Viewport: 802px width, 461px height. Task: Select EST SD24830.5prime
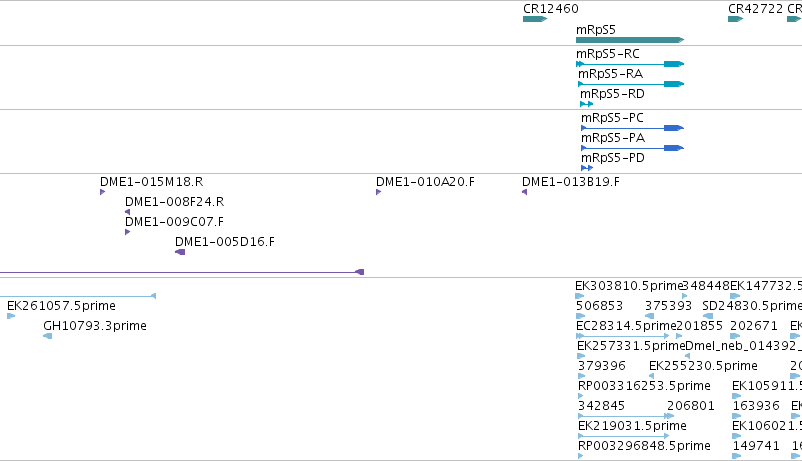(x=708, y=316)
